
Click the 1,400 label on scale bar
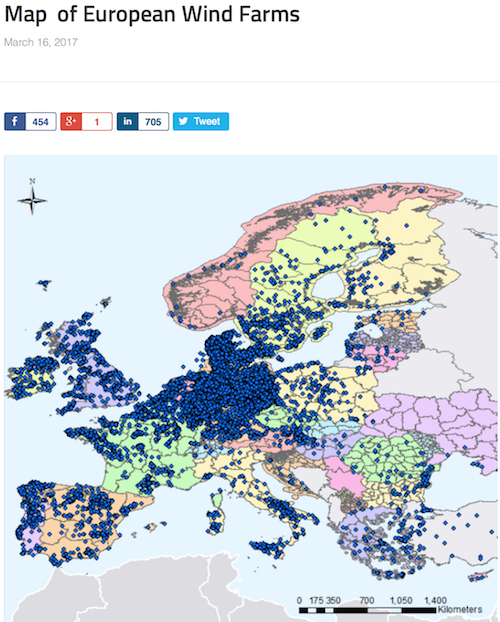pos(435,600)
